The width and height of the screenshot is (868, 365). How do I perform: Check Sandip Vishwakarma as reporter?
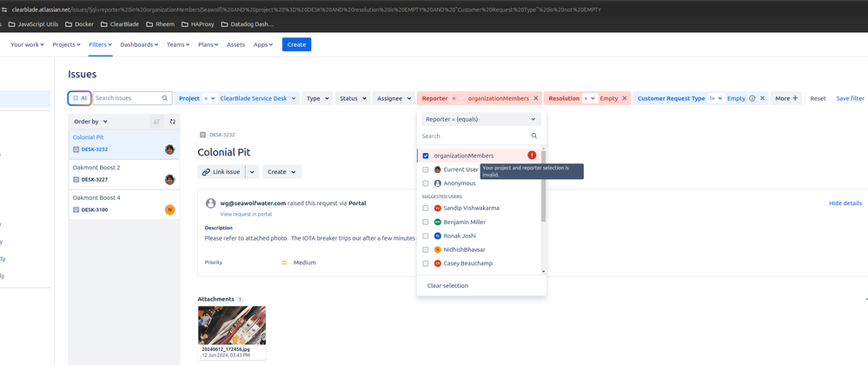point(426,209)
